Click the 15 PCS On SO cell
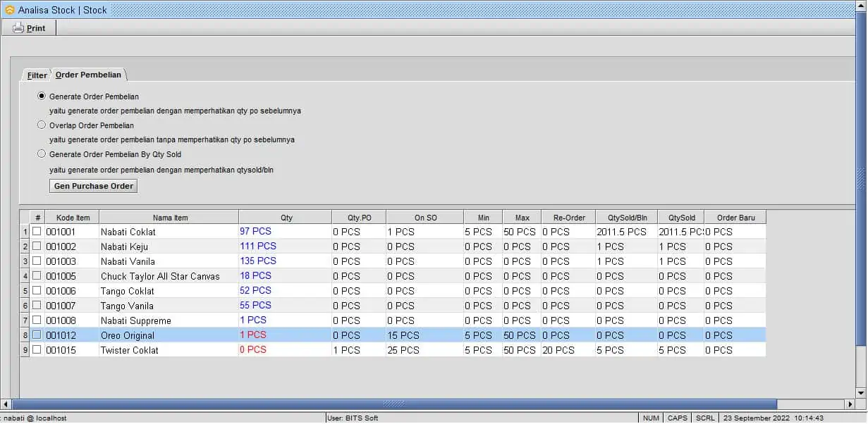 [x=425, y=335]
